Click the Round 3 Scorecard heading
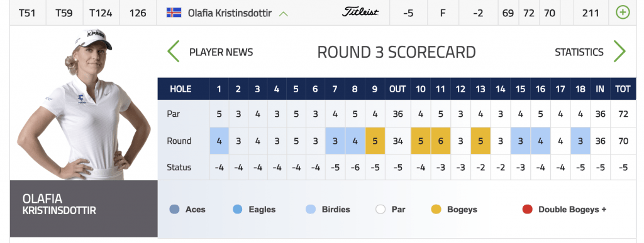 (x=396, y=53)
